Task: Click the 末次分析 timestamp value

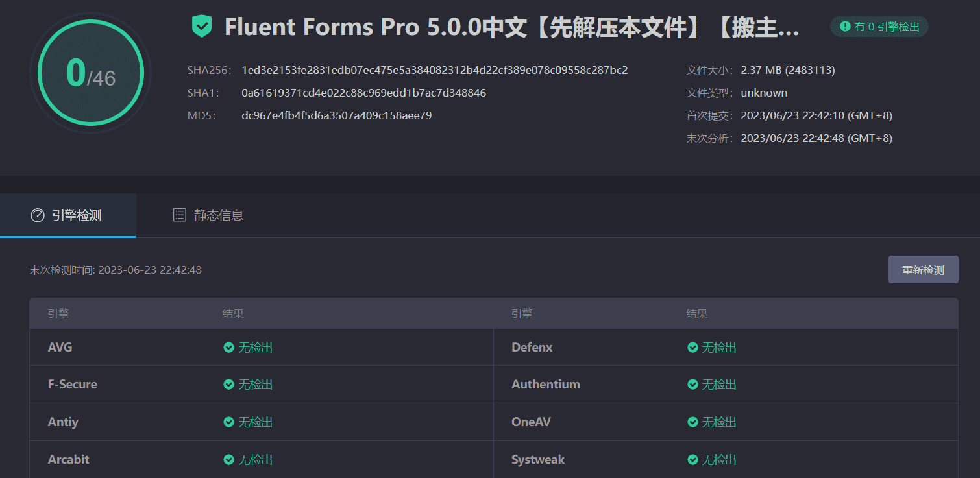Action: [816, 138]
